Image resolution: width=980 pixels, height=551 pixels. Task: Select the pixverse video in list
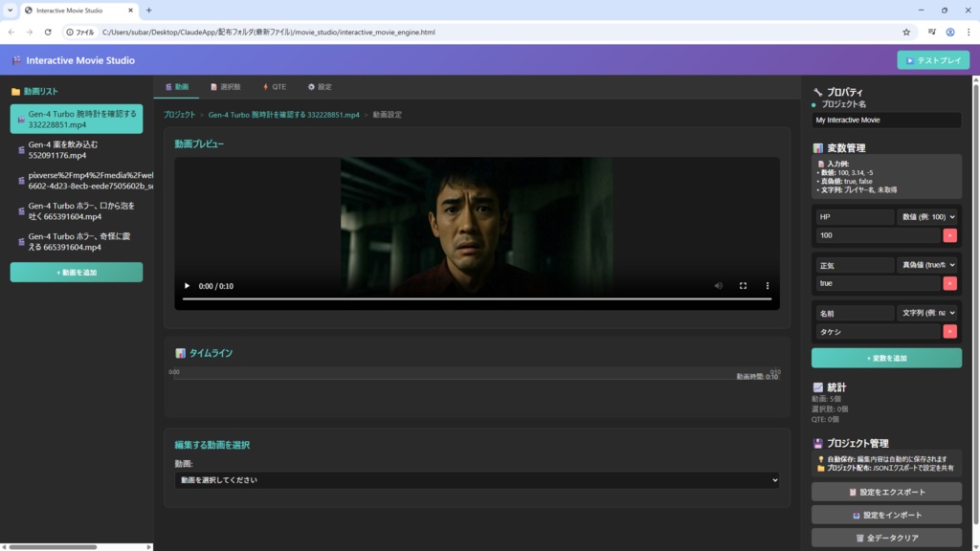coord(81,181)
